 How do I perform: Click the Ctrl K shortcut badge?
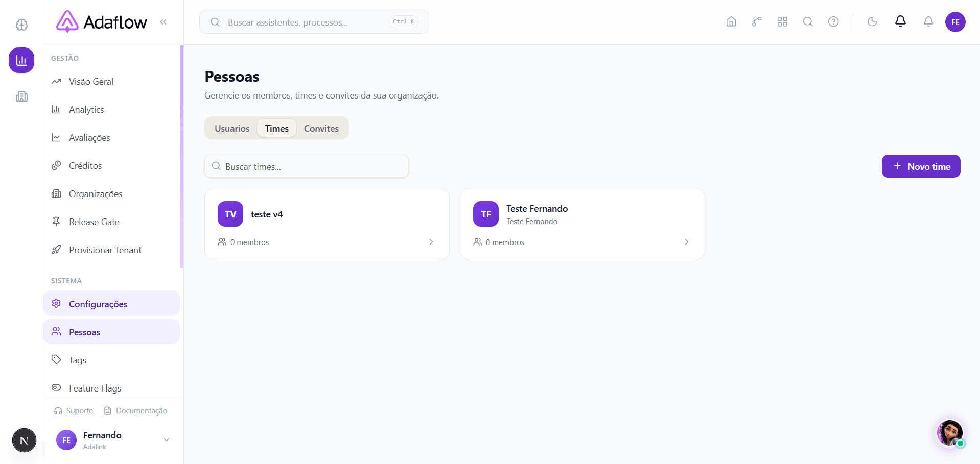point(403,21)
